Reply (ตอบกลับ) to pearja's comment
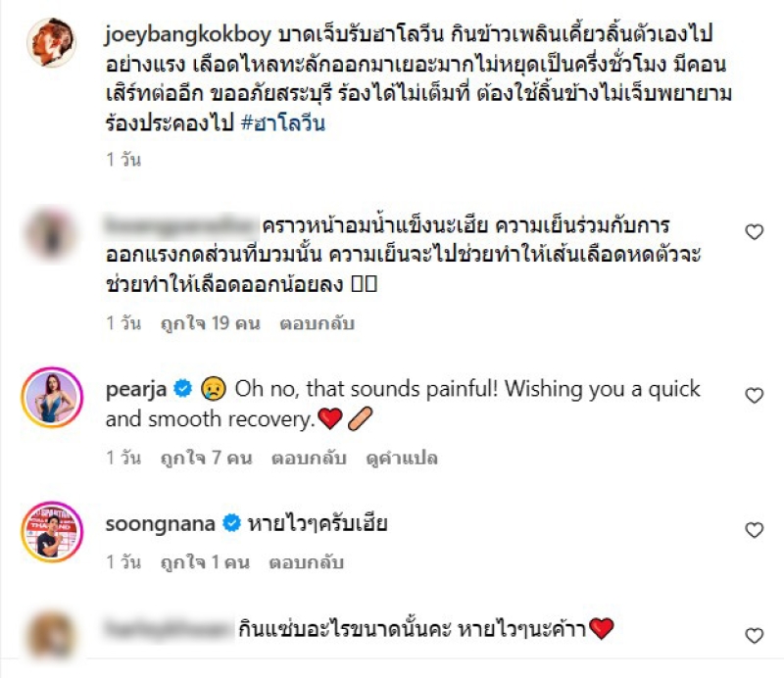The image size is (784, 678). [309, 458]
